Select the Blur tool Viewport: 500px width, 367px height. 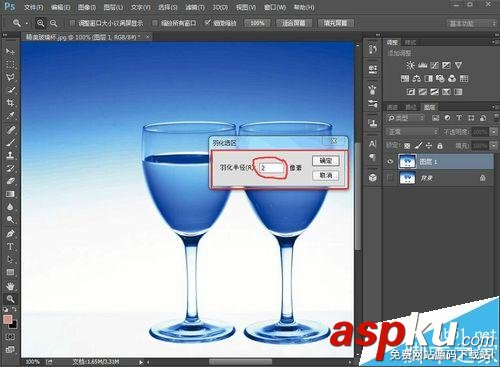10,207
